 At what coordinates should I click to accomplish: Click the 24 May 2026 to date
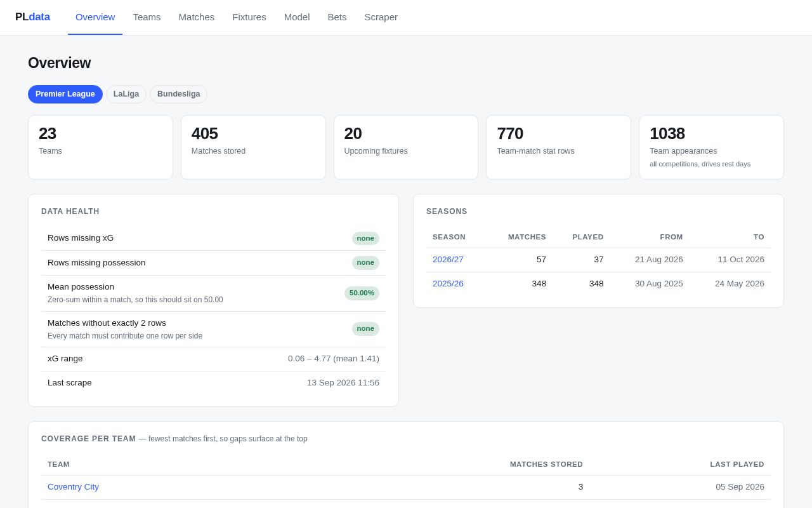click(x=740, y=284)
